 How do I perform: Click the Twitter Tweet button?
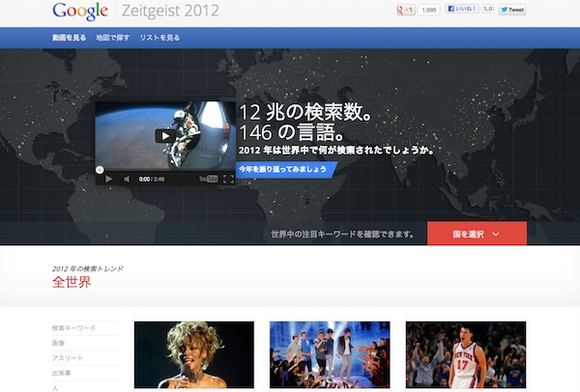[x=512, y=10]
